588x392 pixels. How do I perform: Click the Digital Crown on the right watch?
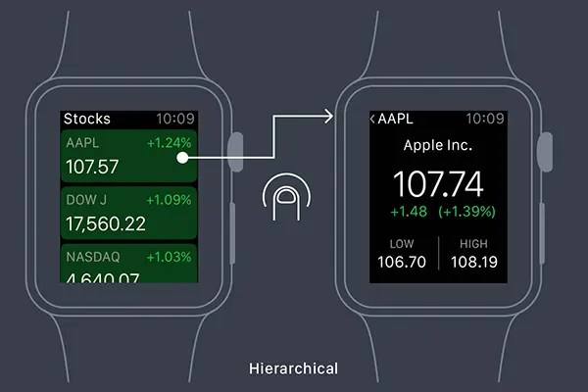[x=545, y=152]
